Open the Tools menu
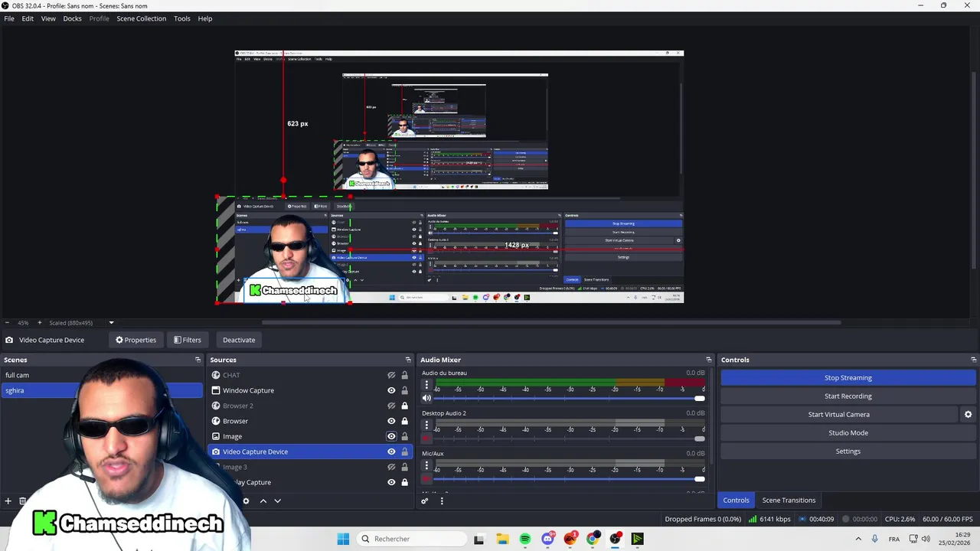The height and width of the screenshot is (551, 980). click(x=181, y=18)
